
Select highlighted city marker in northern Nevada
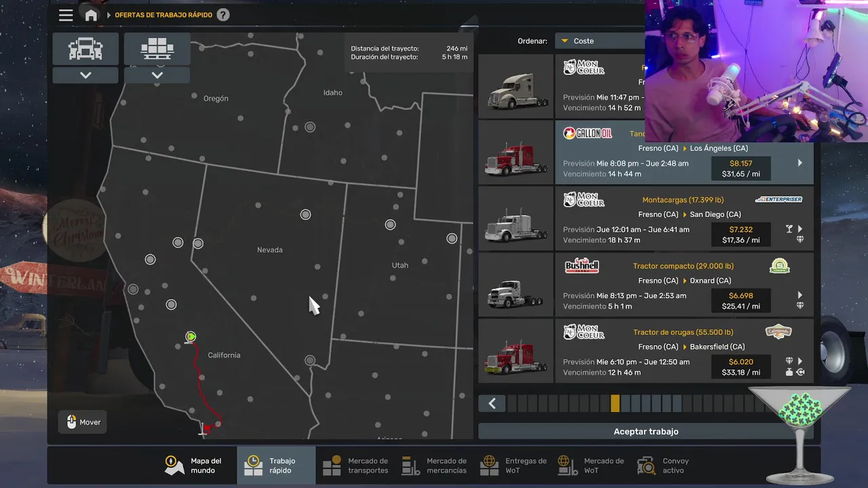(306, 214)
